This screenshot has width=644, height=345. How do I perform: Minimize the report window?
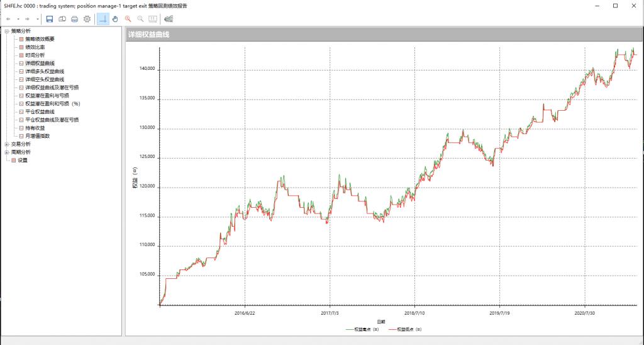point(597,6)
